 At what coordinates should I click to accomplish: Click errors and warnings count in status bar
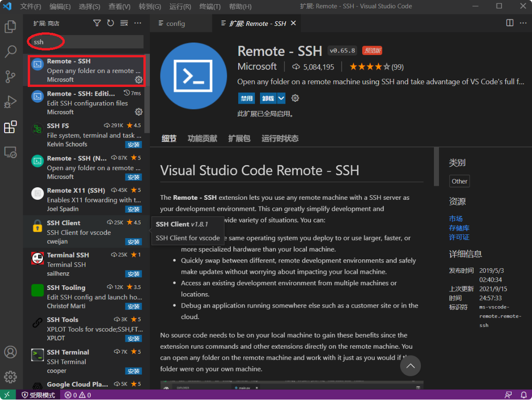(78, 395)
